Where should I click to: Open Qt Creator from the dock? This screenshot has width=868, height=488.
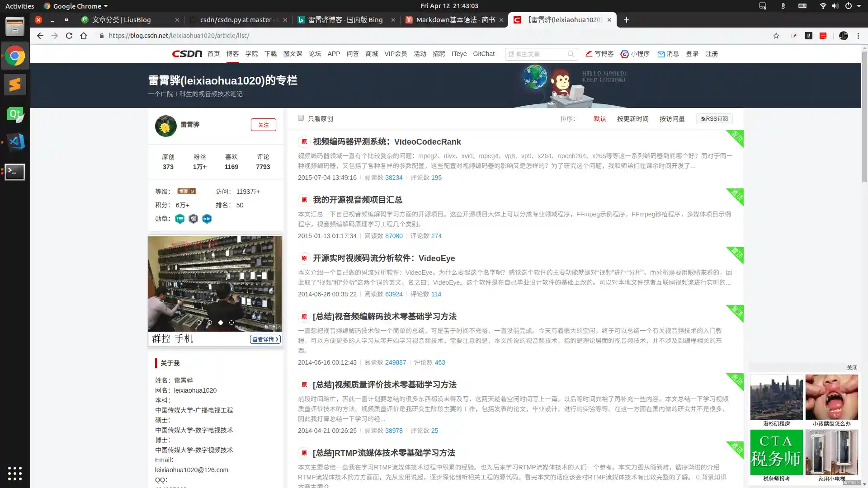[x=15, y=114]
